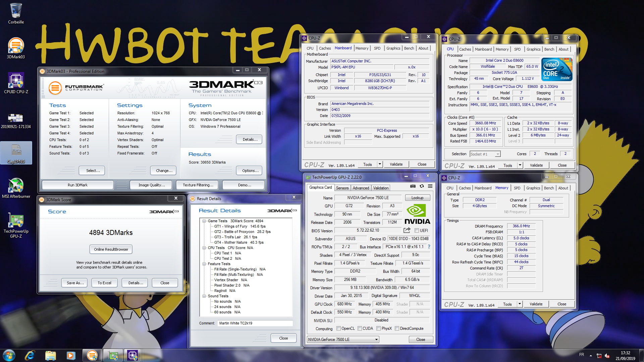Open Tools dropdown arrow in the CPU-Z Mainboard window

pyautogui.click(x=380, y=164)
